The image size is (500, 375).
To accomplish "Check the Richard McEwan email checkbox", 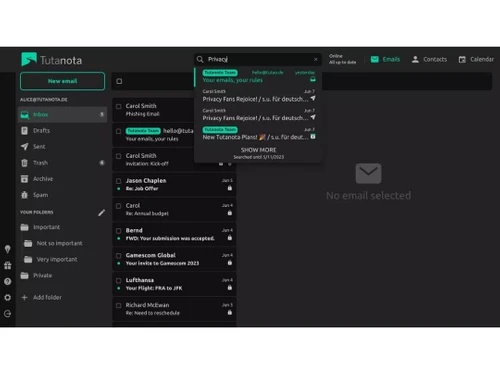I will (x=118, y=305).
